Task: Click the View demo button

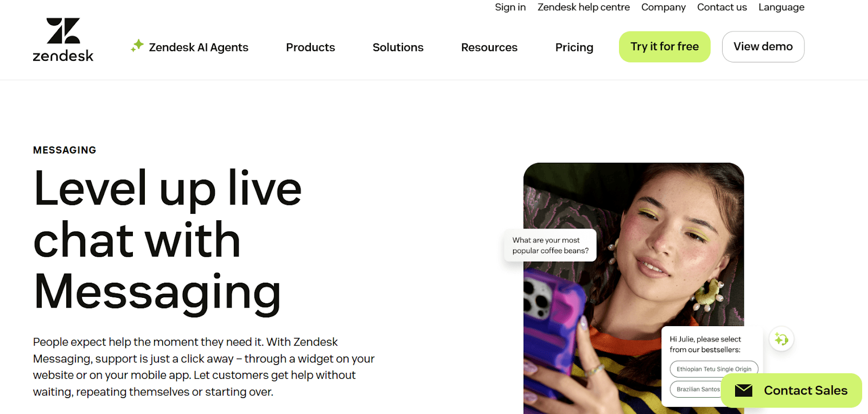Action: pyautogui.click(x=763, y=47)
